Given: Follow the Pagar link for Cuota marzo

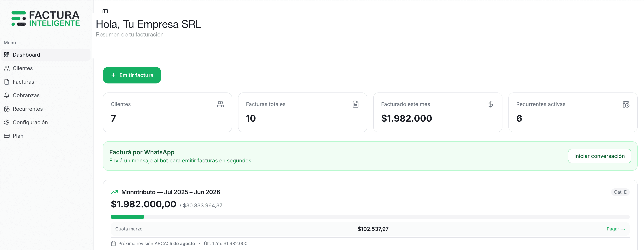Looking at the screenshot, I should click(615, 229).
